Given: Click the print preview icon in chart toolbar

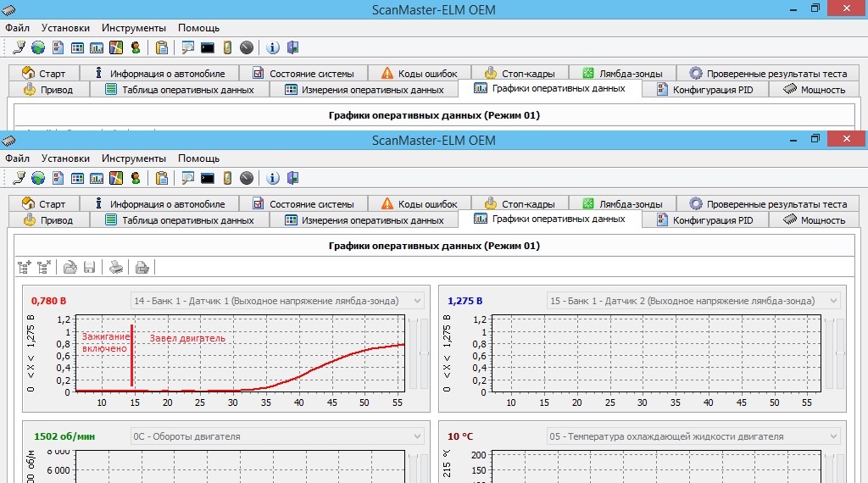Looking at the screenshot, I should (142, 268).
